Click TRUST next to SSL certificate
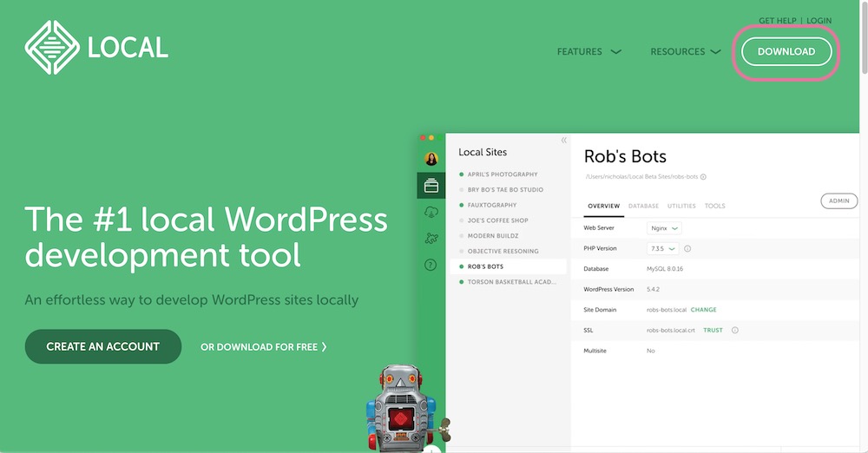 (713, 330)
